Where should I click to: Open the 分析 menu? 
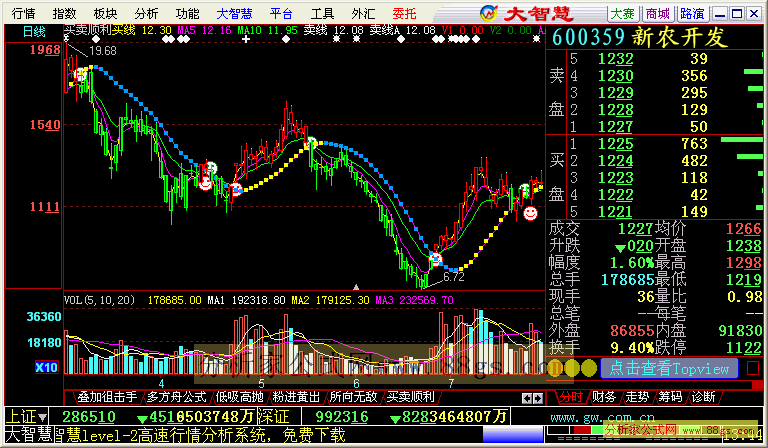coord(146,14)
